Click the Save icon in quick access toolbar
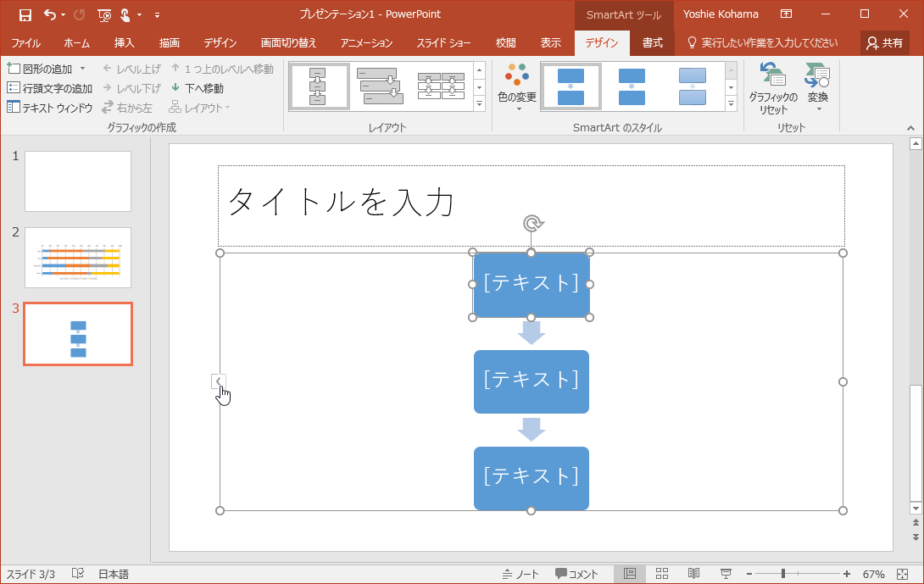The width and height of the screenshot is (924, 584). click(x=25, y=14)
